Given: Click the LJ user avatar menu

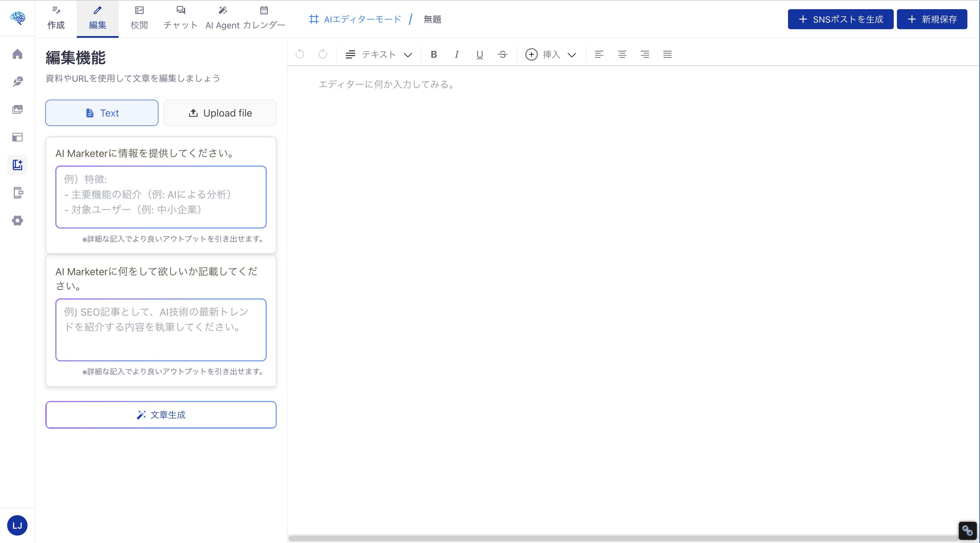Looking at the screenshot, I should [x=17, y=526].
